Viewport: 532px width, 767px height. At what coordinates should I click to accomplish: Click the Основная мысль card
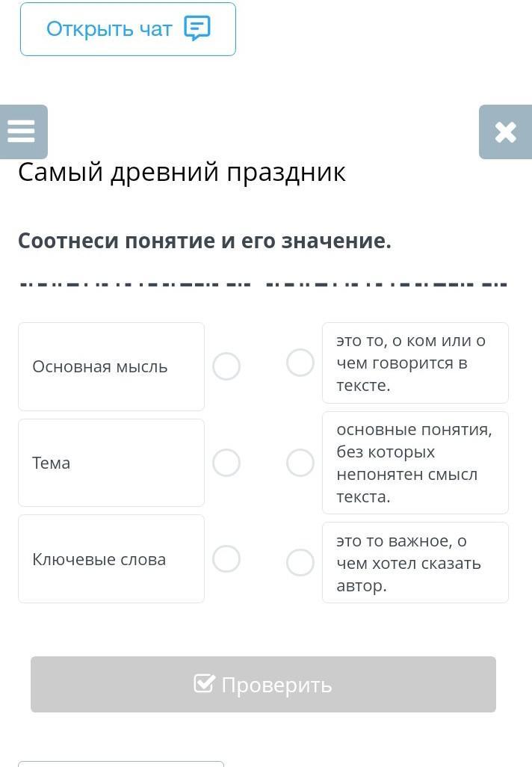coord(111,366)
